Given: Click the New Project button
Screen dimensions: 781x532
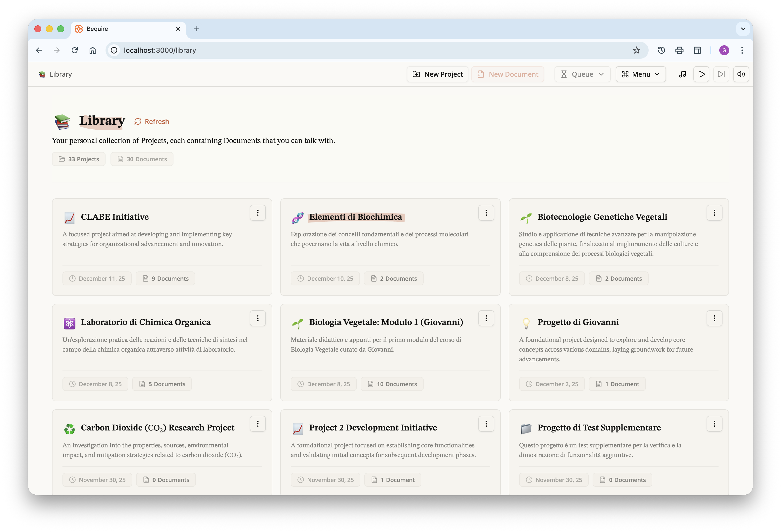Looking at the screenshot, I should pyautogui.click(x=437, y=74).
